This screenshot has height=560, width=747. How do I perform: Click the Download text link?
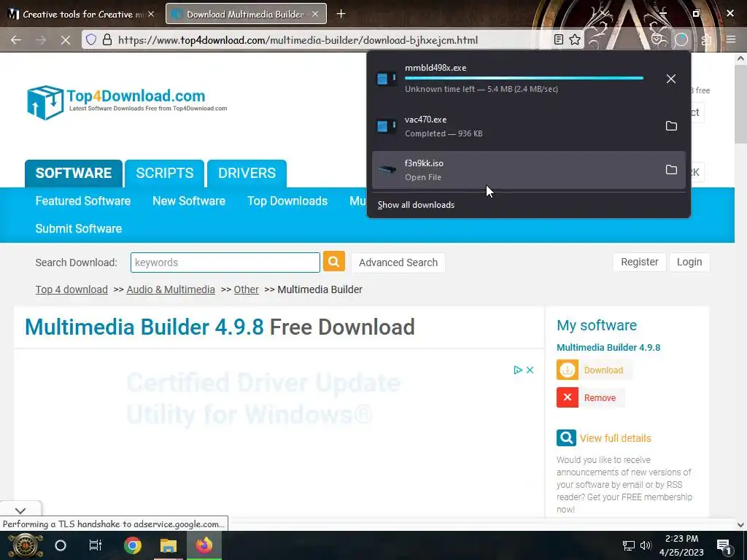[x=603, y=370]
